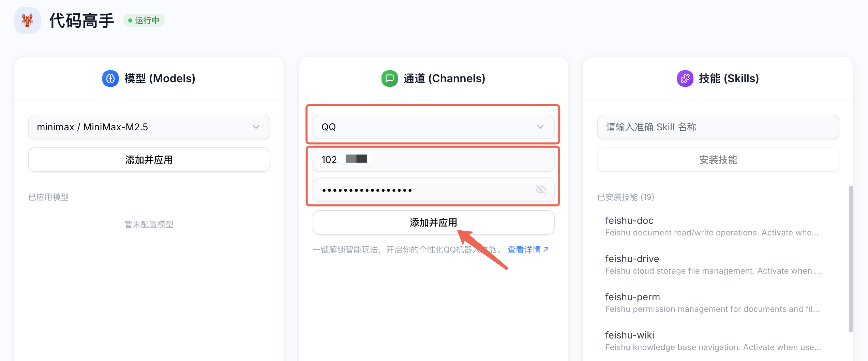Open the minimax model dropdown

coord(149,127)
